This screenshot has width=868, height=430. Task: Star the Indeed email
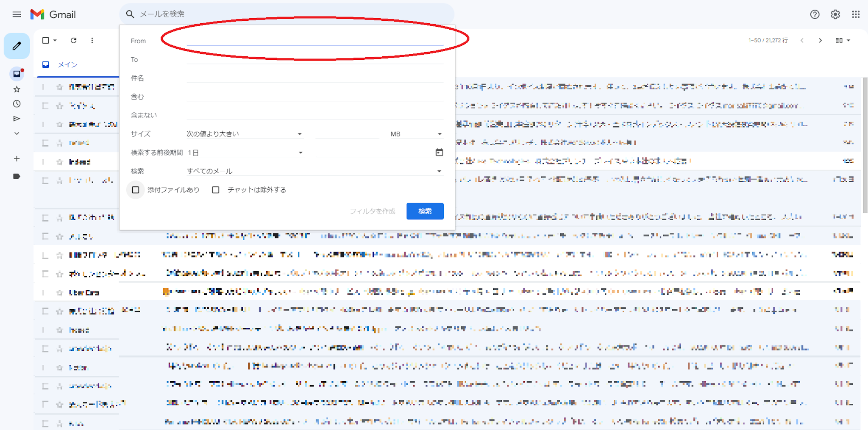coord(59,162)
